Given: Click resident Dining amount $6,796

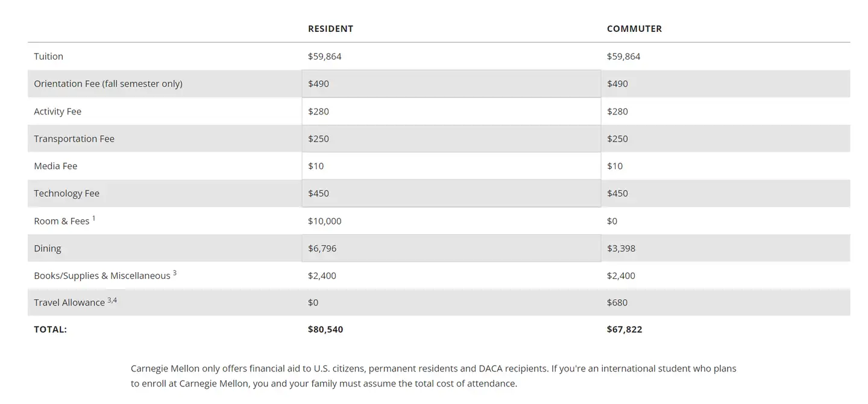Looking at the screenshot, I should [x=322, y=248].
